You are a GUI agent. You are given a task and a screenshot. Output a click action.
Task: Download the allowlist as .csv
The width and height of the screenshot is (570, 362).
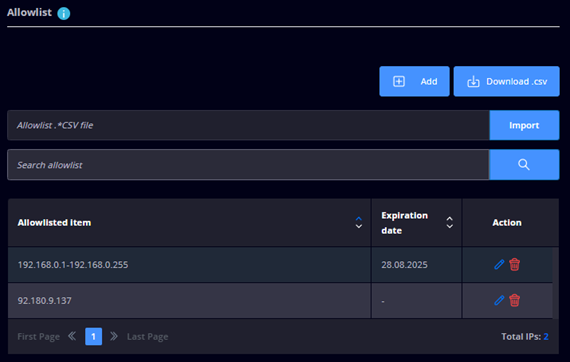506,81
